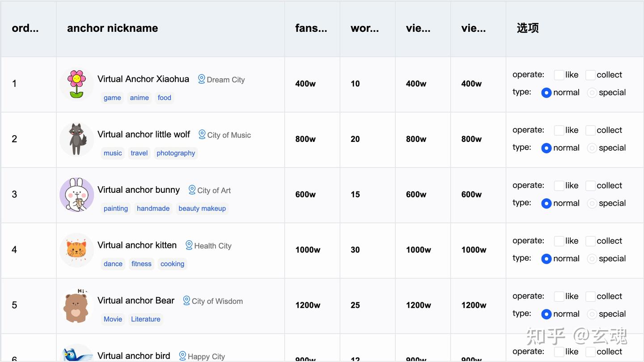Select normal type in the Bear row
This screenshot has width=644, height=362.
pos(546,314)
